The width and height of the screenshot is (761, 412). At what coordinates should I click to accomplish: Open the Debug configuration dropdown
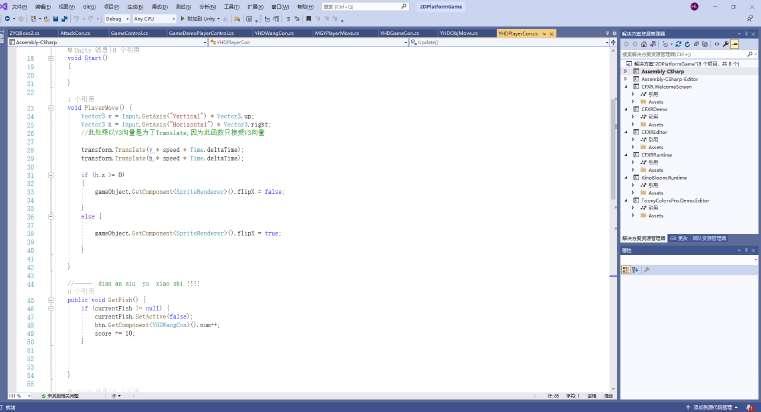click(117, 19)
